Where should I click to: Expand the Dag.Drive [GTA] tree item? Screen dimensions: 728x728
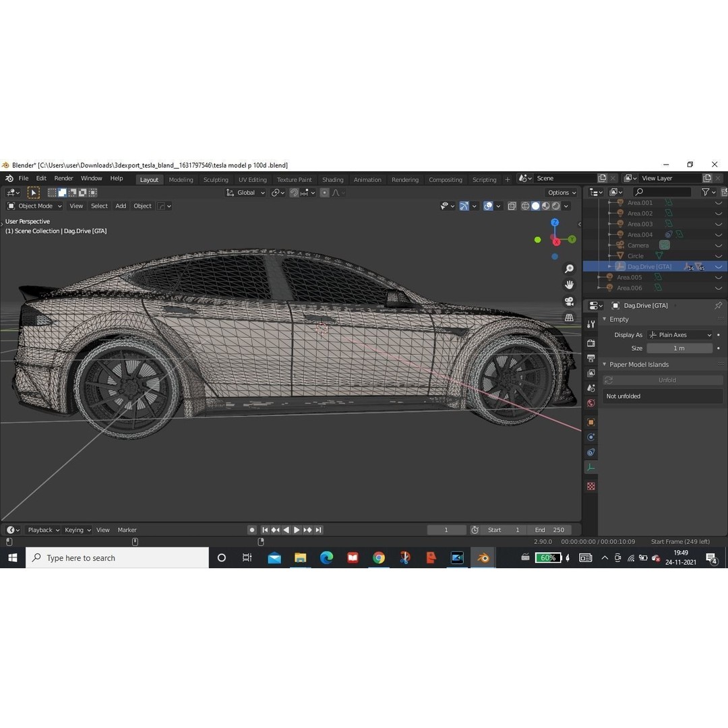point(609,266)
